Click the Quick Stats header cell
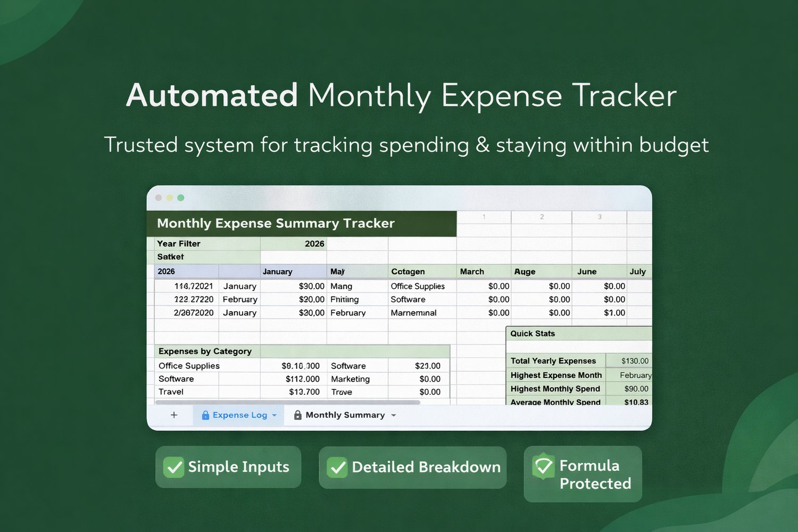 coord(579,334)
